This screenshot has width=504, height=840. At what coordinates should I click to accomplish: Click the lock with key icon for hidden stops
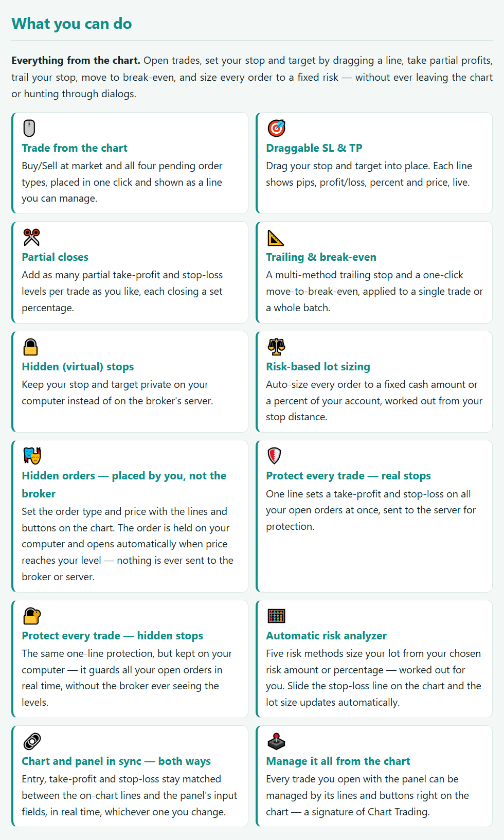pos(32,616)
